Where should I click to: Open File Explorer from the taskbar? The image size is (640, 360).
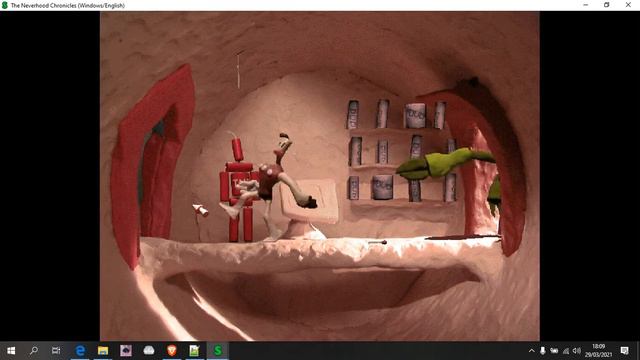coord(103,350)
